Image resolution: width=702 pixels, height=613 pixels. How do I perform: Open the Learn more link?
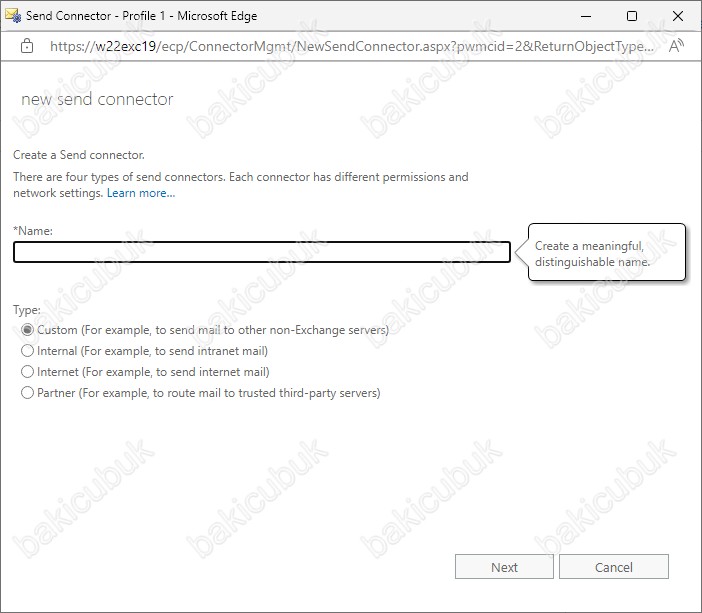tap(141, 193)
